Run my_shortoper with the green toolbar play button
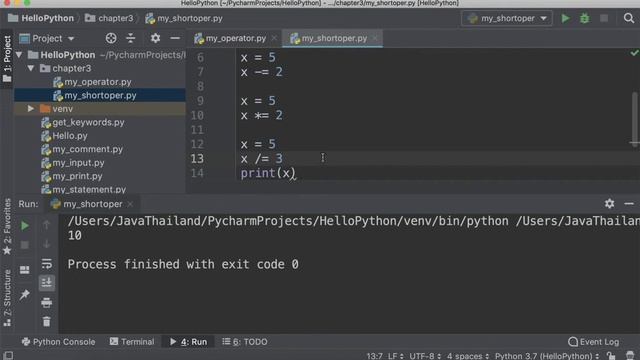 (565, 18)
